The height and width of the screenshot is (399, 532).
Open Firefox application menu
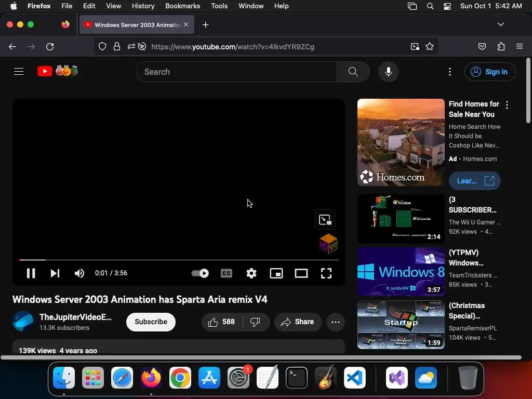point(520,46)
